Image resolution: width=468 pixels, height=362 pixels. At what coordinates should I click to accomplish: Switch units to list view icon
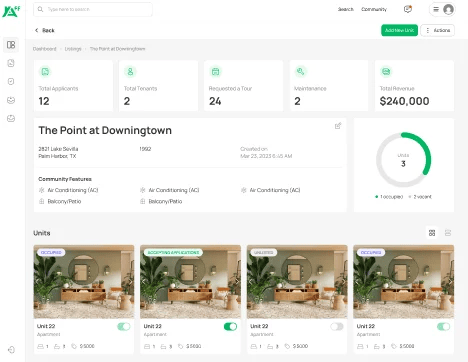coord(448,233)
